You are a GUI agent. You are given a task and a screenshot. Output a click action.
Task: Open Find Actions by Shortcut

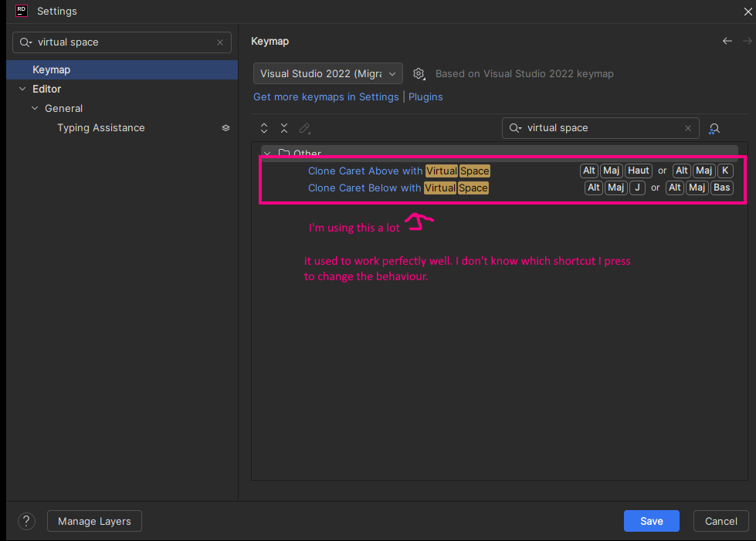pyautogui.click(x=714, y=128)
